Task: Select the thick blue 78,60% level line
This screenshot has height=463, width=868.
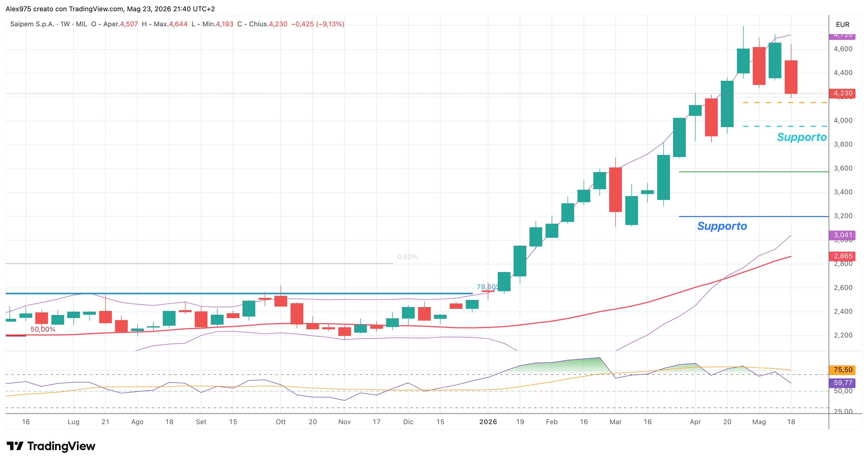Action: (x=239, y=293)
